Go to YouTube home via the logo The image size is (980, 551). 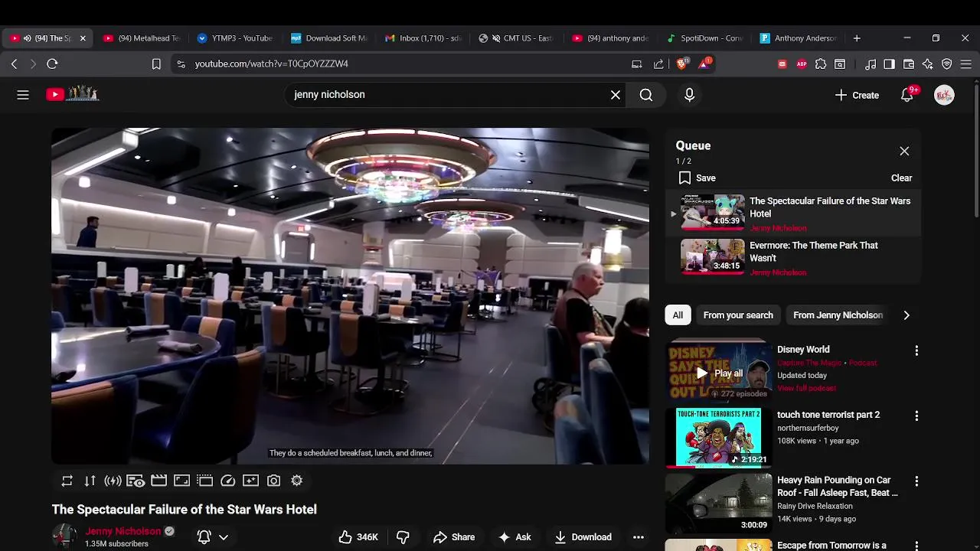coord(72,94)
